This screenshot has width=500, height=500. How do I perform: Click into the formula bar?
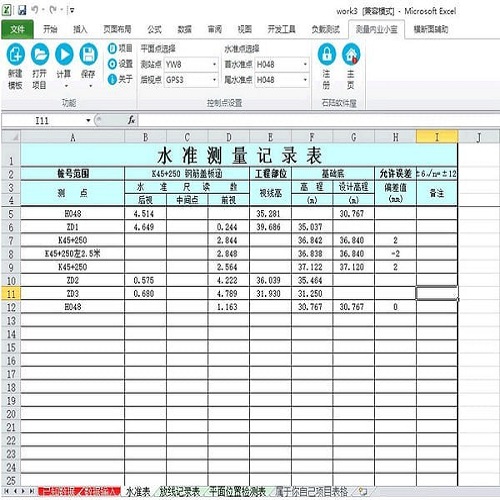click(318, 120)
